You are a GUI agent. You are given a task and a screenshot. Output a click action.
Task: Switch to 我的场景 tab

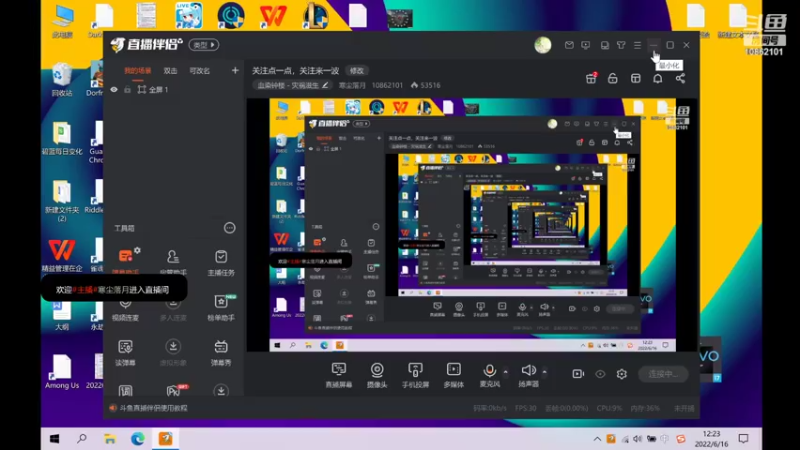[138, 71]
